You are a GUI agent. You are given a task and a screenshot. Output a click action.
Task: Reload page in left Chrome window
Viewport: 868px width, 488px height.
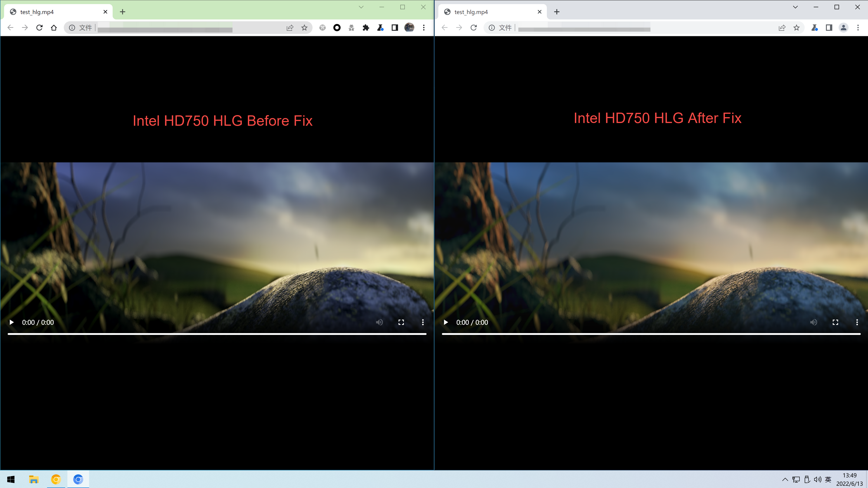tap(39, 28)
